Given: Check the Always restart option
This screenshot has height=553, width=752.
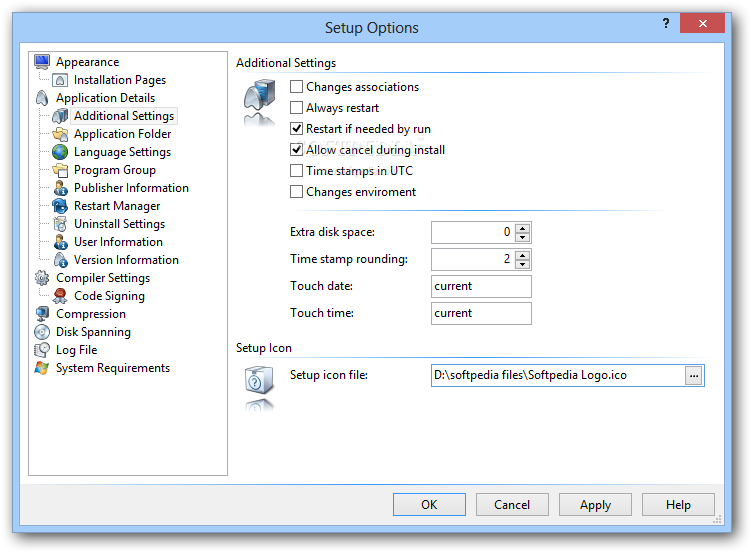Looking at the screenshot, I should coord(296,108).
